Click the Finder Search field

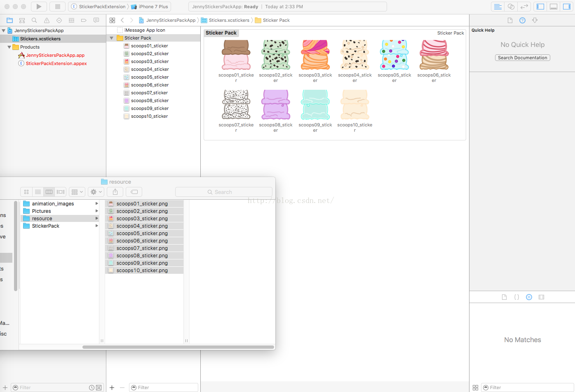coord(223,192)
